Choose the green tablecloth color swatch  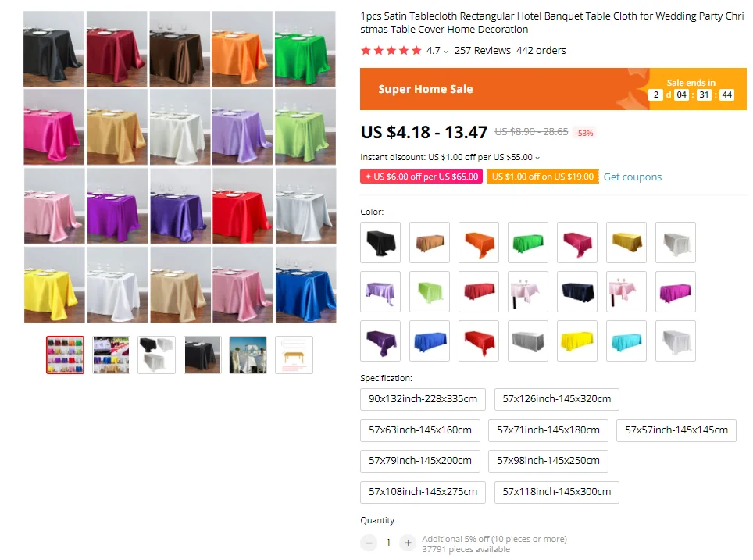[528, 243]
